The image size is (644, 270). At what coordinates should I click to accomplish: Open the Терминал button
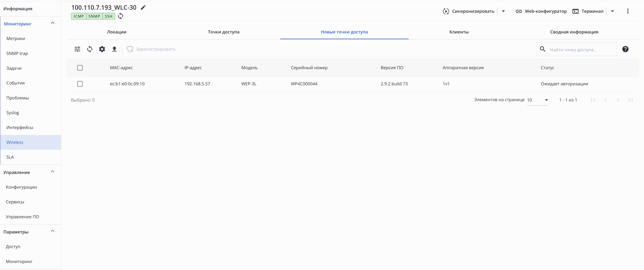588,11
